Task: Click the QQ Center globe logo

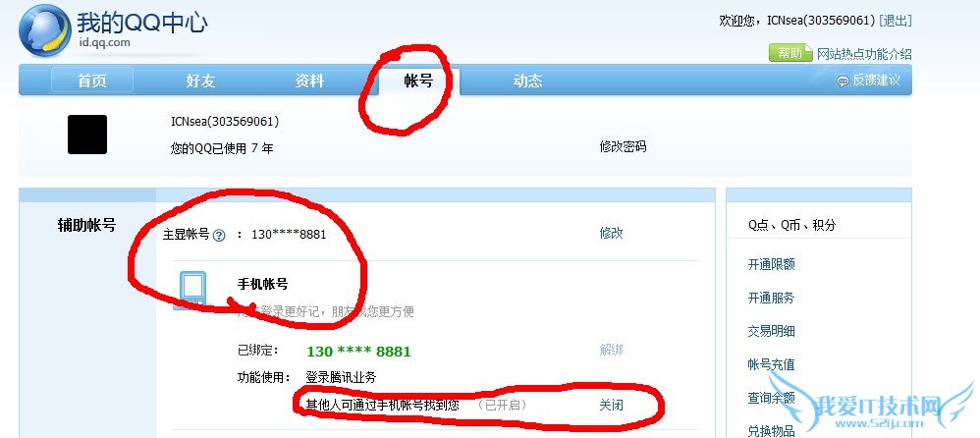Action: click(45, 29)
